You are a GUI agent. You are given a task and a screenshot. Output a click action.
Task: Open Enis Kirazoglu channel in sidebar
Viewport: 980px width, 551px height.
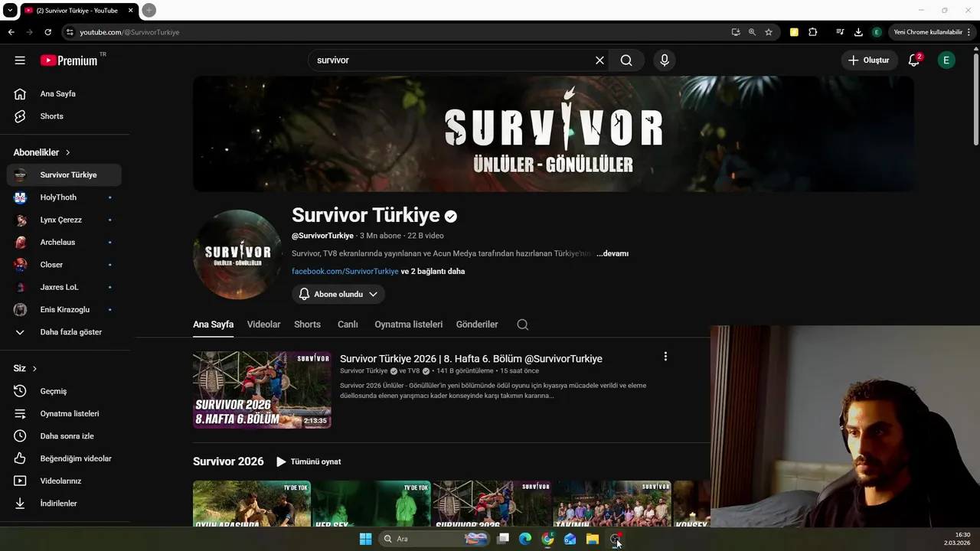(64, 310)
